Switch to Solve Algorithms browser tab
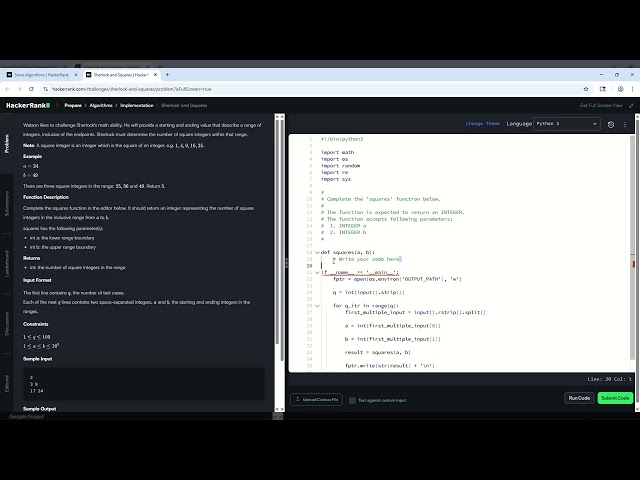The width and height of the screenshot is (640, 480). (41, 75)
